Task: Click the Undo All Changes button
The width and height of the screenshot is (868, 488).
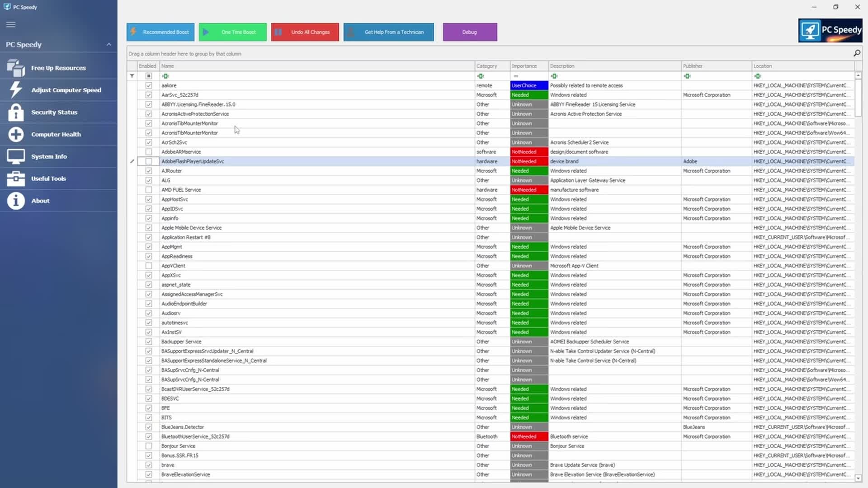Action: pyautogui.click(x=305, y=32)
